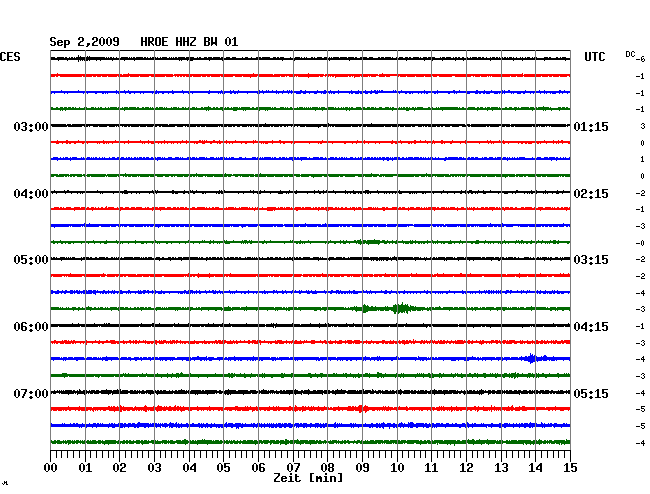The image size is (650, 494).
Task: Select the station title HROE HHZ BW 01
Action: [189, 42]
